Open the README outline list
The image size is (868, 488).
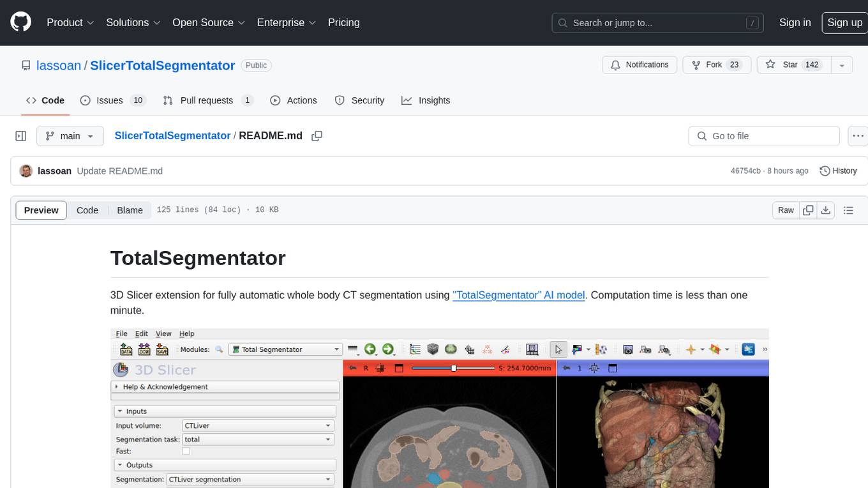(848, 210)
